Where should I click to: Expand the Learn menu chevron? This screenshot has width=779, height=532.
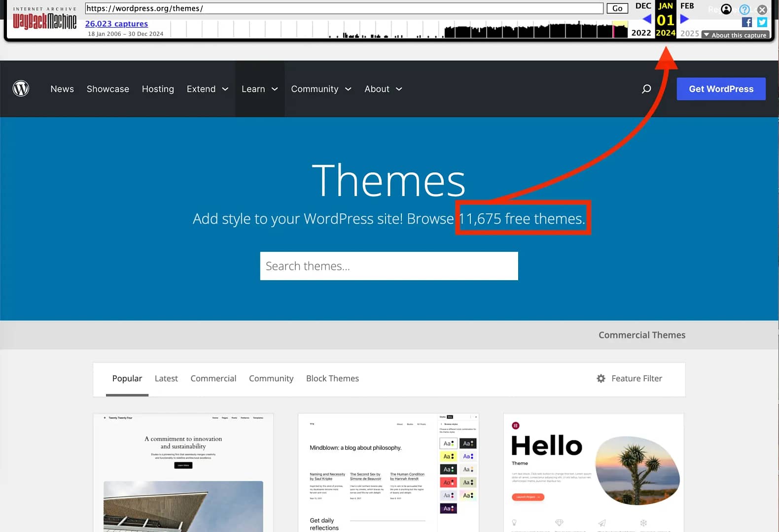(x=275, y=89)
